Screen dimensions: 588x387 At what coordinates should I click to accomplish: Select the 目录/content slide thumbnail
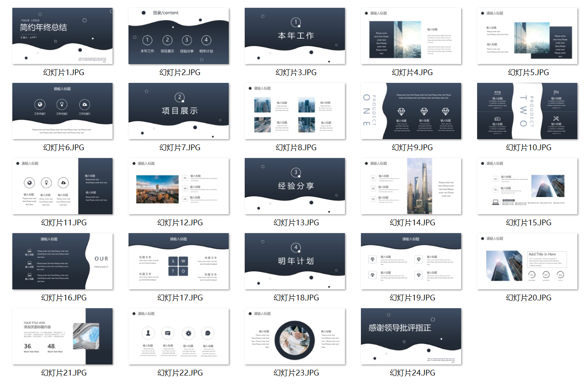click(x=179, y=36)
